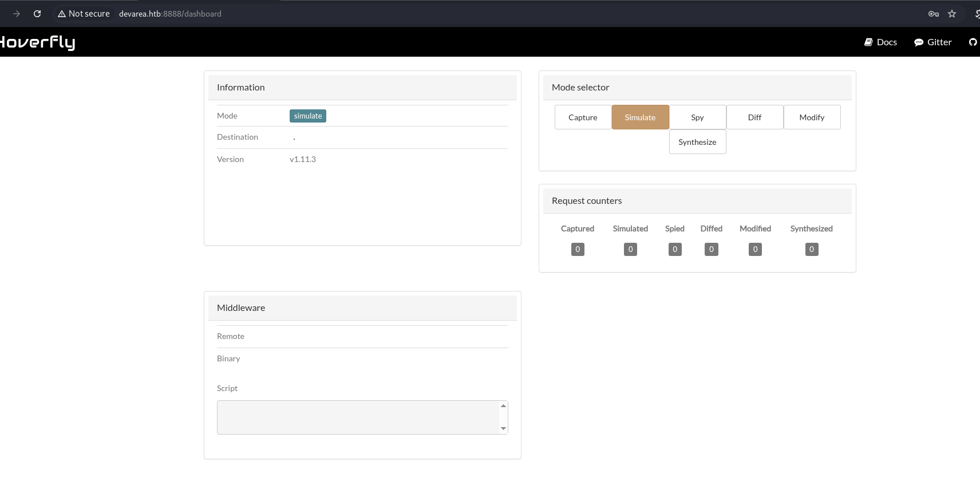Image resolution: width=980 pixels, height=485 pixels.
Task: Click the script area scroll down arrow
Action: click(503, 428)
